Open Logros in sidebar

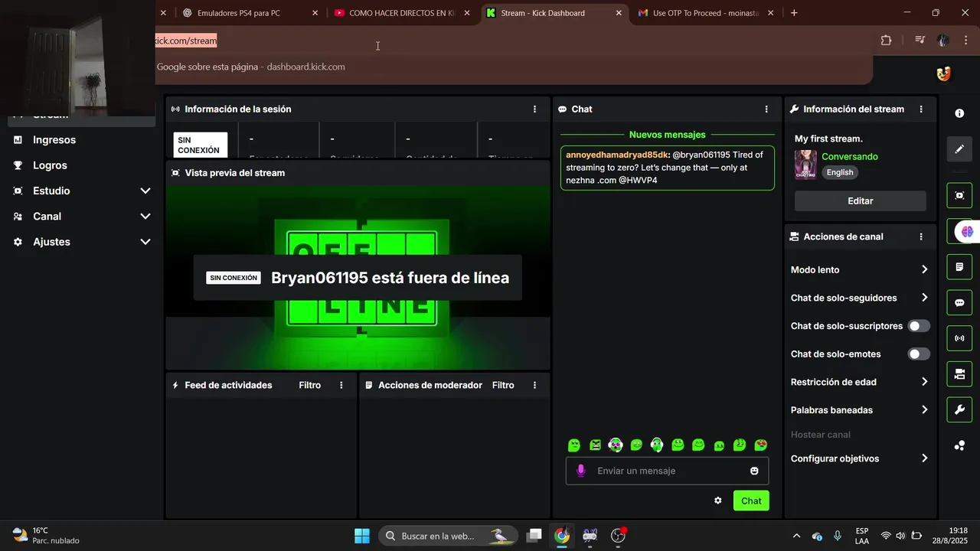pyautogui.click(x=50, y=165)
